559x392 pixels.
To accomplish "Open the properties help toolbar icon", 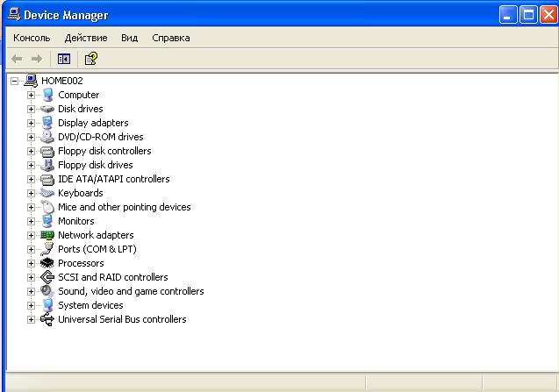I will click(91, 59).
